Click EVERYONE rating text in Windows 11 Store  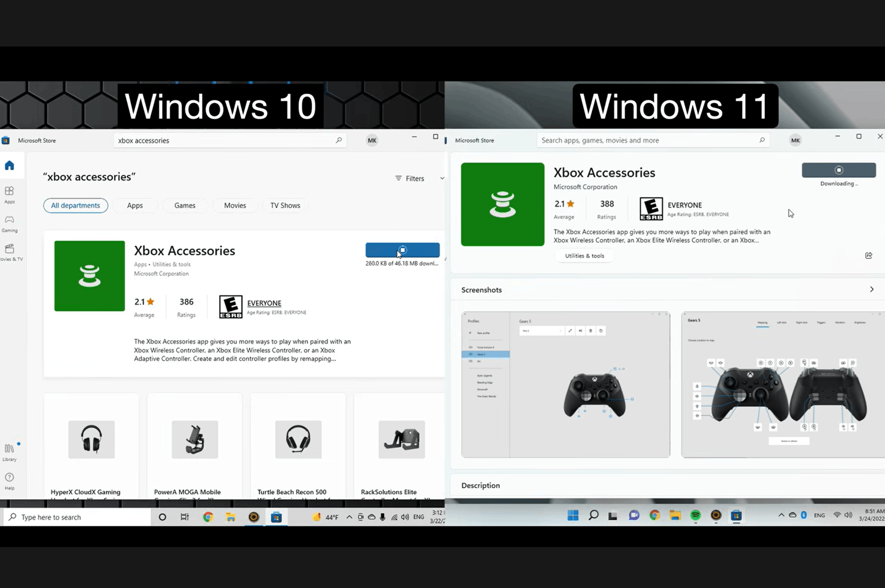685,205
